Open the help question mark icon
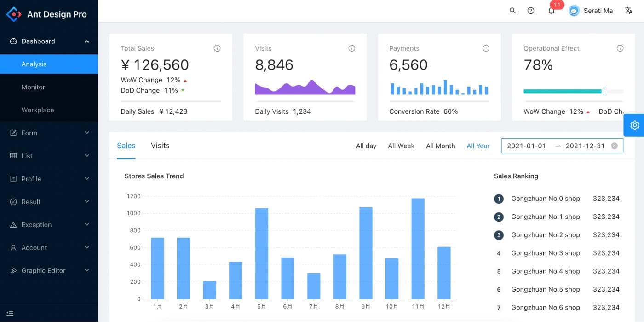644x322 pixels. [531, 11]
